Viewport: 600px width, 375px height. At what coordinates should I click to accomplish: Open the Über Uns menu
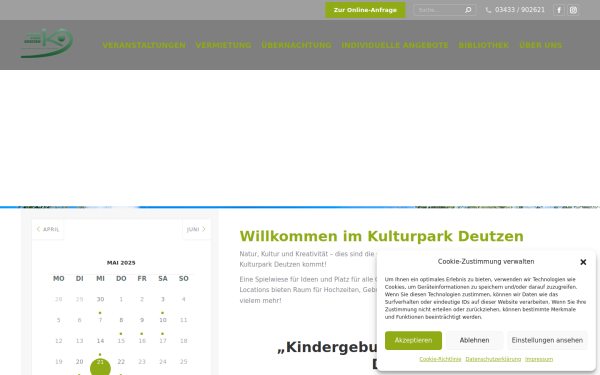(x=540, y=45)
